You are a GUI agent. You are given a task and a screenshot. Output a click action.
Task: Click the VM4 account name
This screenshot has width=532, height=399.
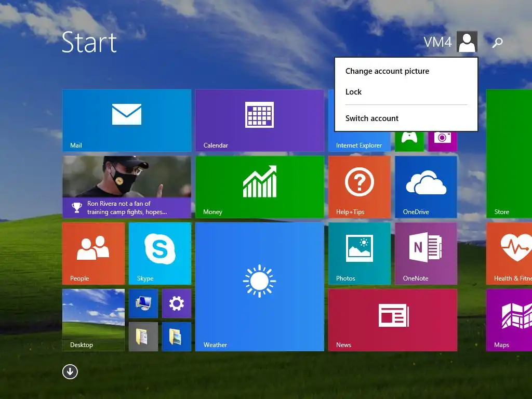click(x=437, y=42)
